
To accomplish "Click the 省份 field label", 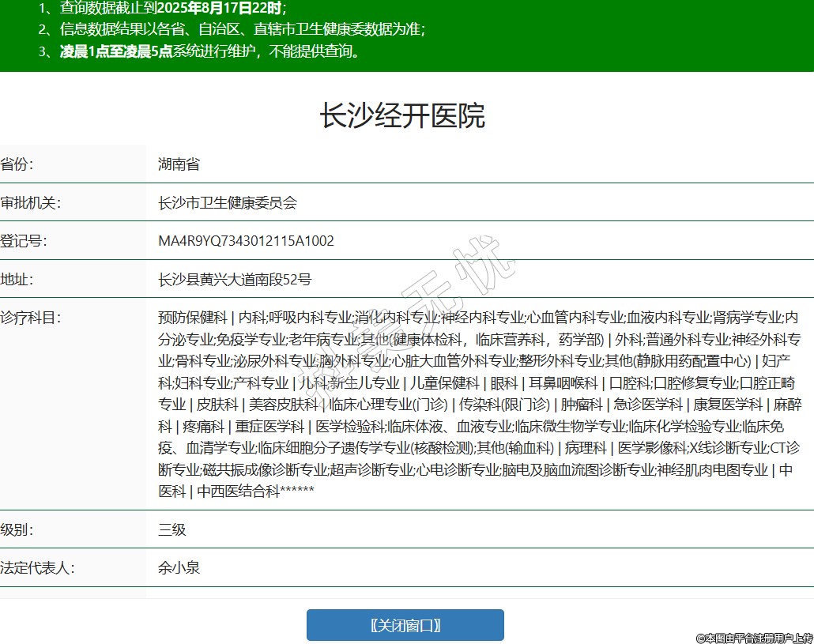I will pos(17,164).
